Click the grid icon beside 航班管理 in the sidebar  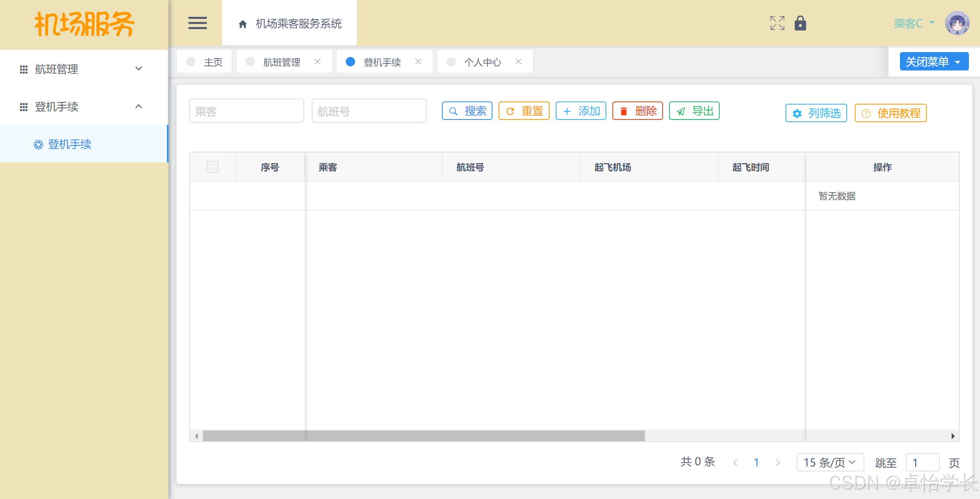[24, 69]
